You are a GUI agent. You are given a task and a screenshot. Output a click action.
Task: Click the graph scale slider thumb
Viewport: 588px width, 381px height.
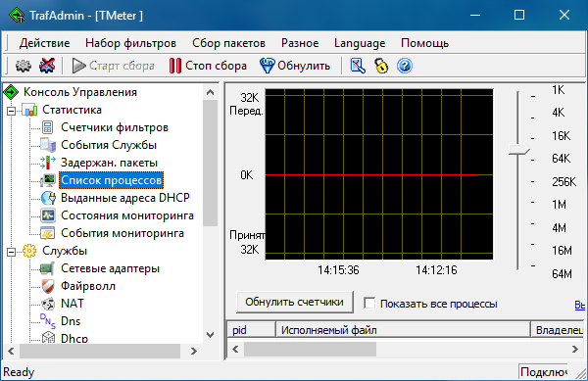click(519, 149)
